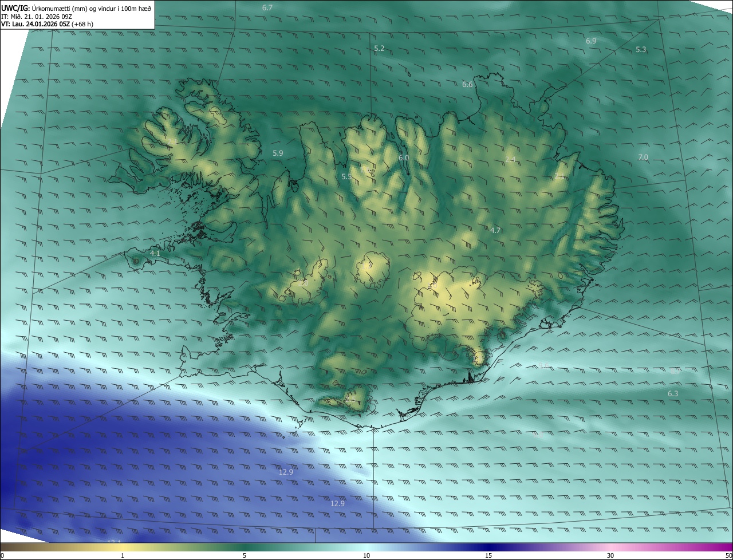Click the 6.7 value label on the map
This screenshot has width=733, height=560.
(x=267, y=8)
